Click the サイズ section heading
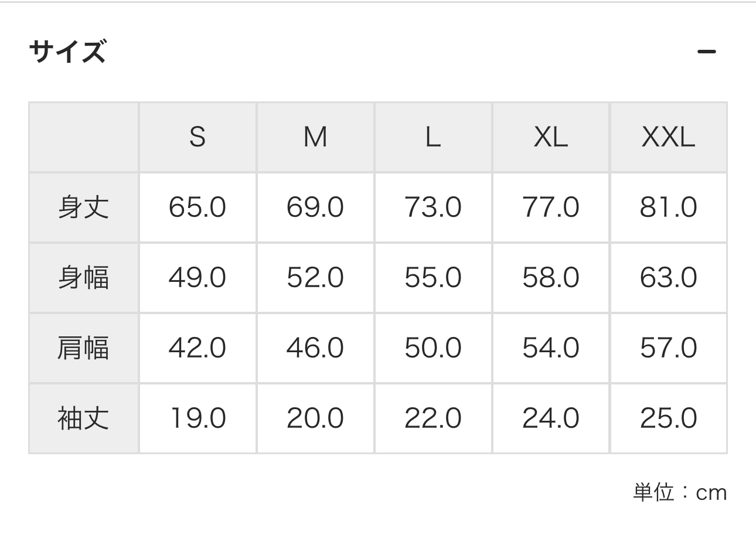 67,52
